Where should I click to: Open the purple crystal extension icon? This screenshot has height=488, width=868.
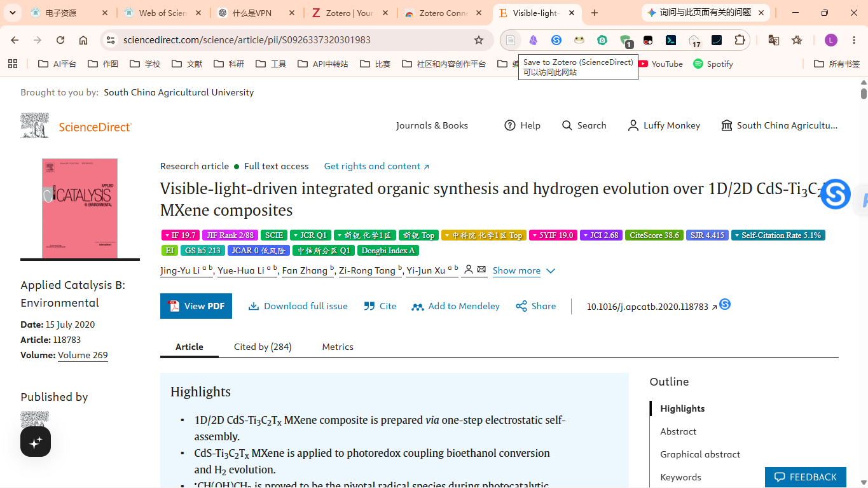tap(534, 40)
